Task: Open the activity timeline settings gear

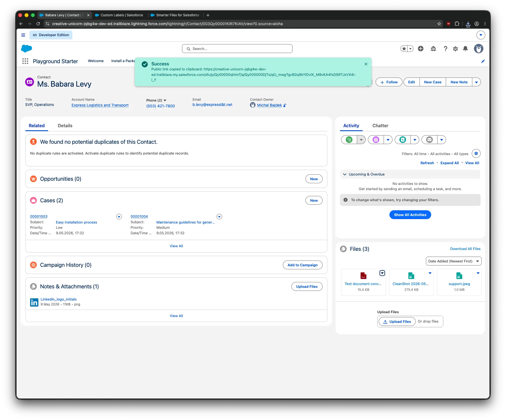Action: click(476, 153)
